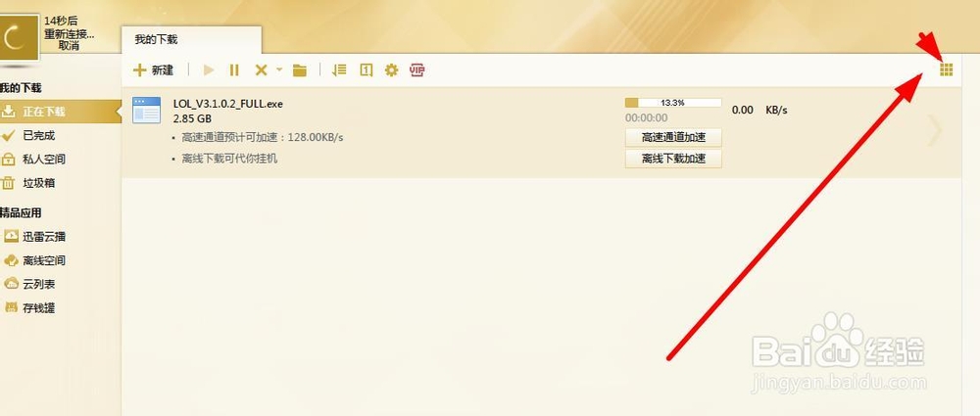Viewport: 980px width, 416px height.
Task: Pause the task with the pause icon
Action: 234,69
